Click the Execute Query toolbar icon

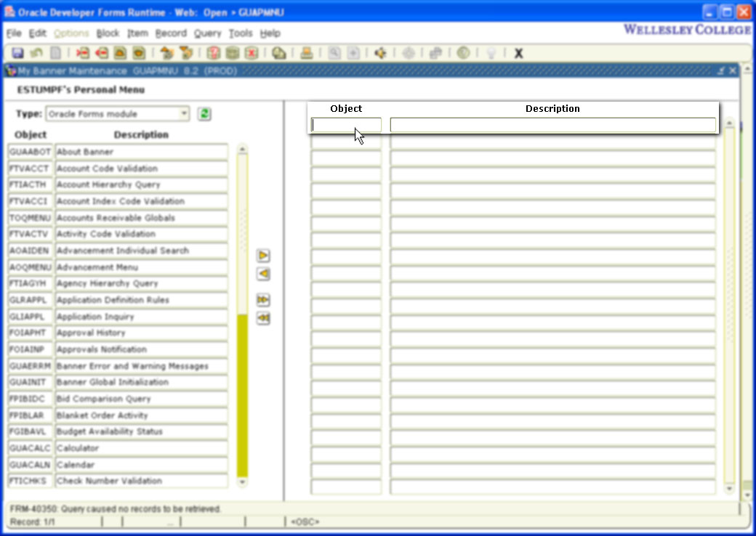(x=233, y=53)
